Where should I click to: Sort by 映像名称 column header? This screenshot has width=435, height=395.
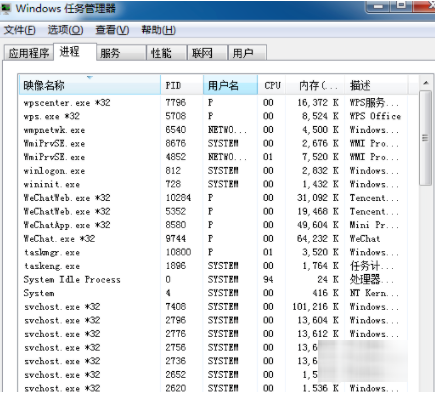(90, 85)
